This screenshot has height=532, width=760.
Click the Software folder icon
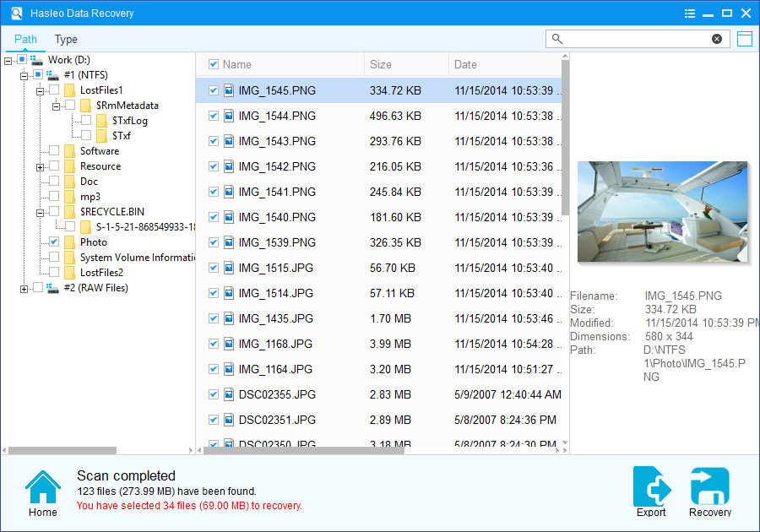point(70,151)
